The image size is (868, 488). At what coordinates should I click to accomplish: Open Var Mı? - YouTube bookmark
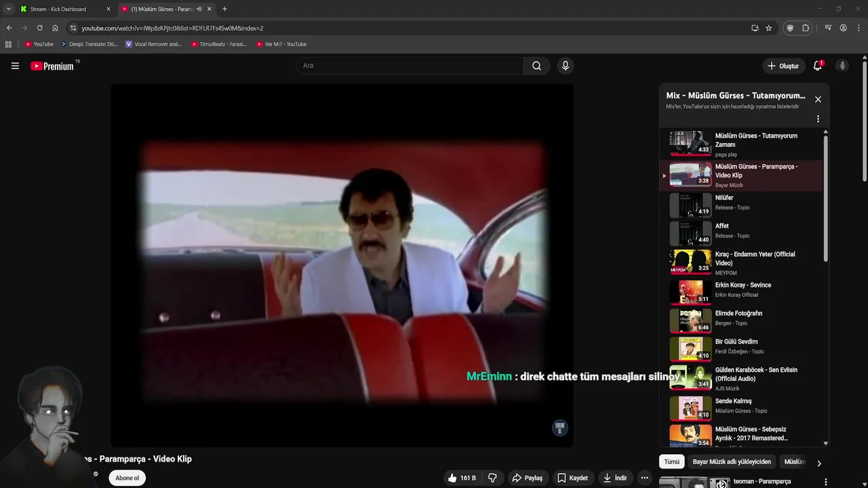coord(281,44)
